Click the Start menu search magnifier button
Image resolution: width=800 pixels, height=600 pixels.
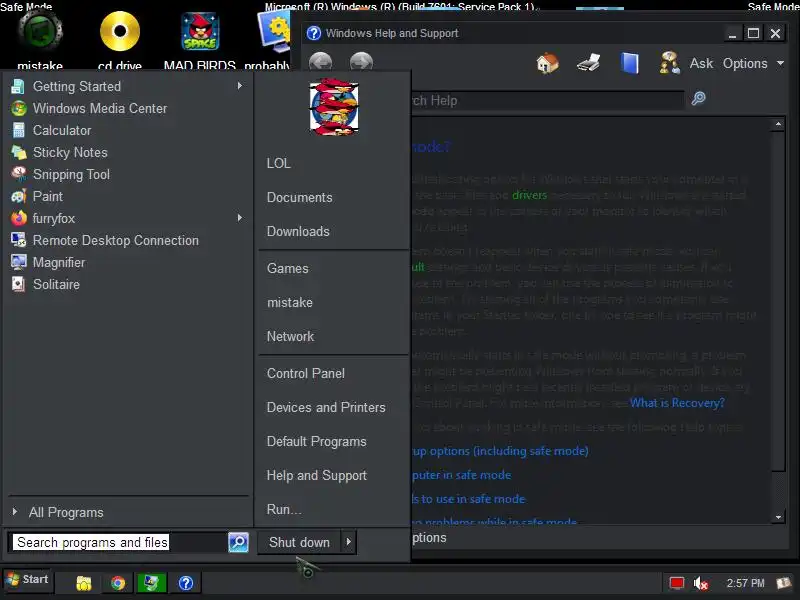[238, 542]
